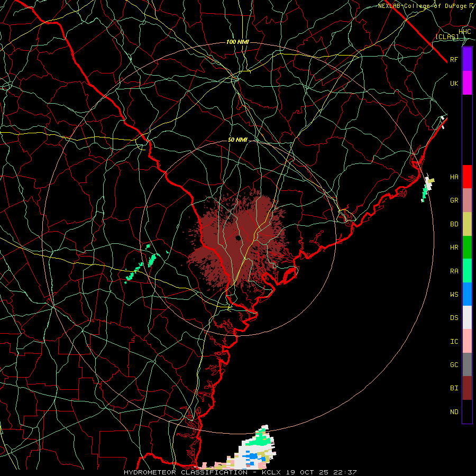Viewport: 476px width, 476px height.
Task: Click the HYDROMETEOR CLASSIFICATION footer title
Action: [x=186, y=472]
